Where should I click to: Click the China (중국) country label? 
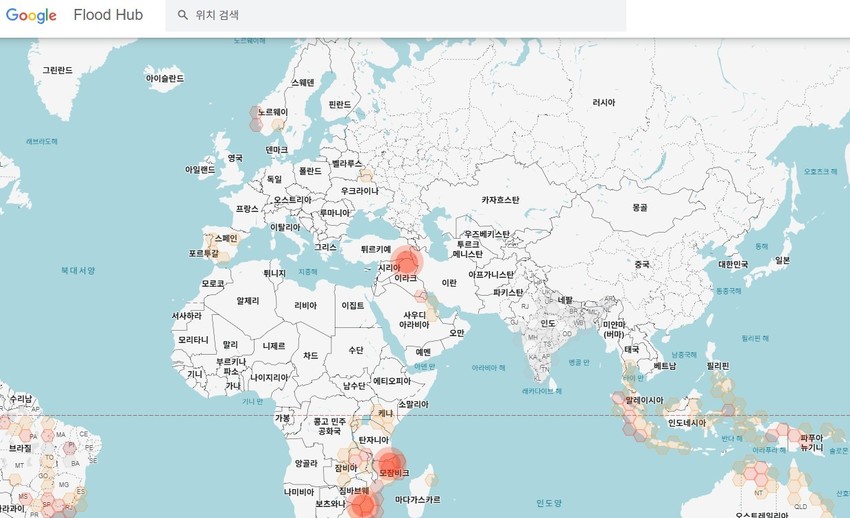pos(642,264)
